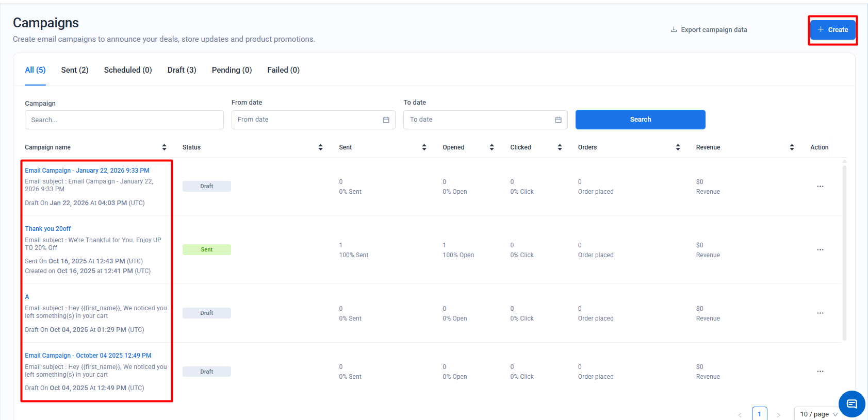This screenshot has height=420, width=868.
Task: Open action menu for campaign A
Action: click(820, 313)
